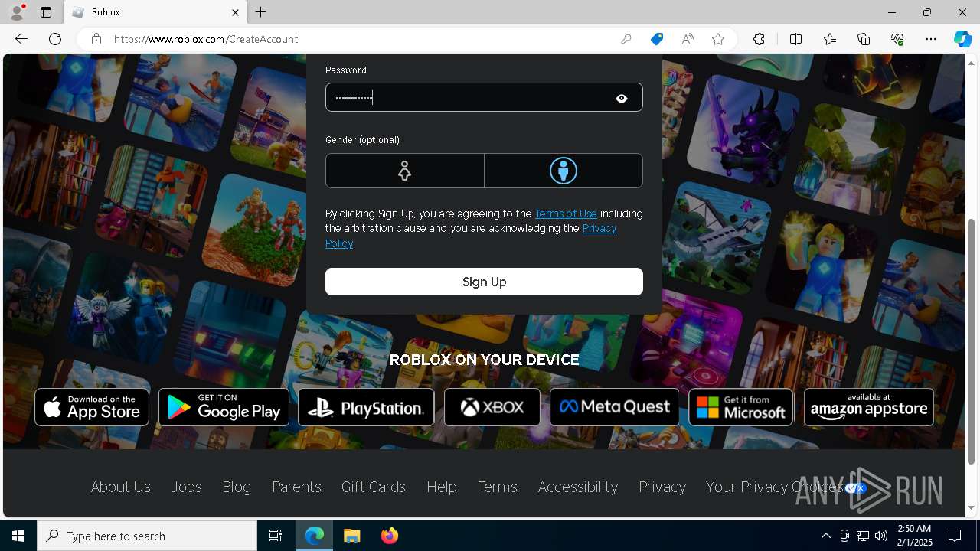This screenshot has height=551, width=980.
Task: Open Gift Cards footer link
Action: (374, 487)
